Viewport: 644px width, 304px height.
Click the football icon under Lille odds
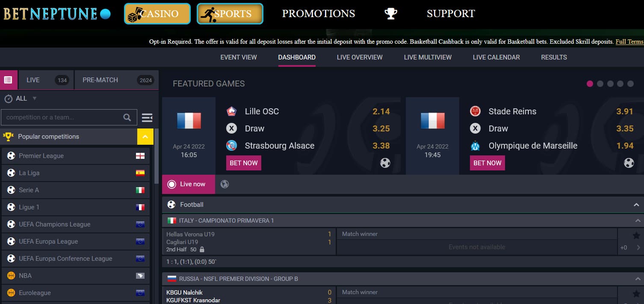point(385,163)
